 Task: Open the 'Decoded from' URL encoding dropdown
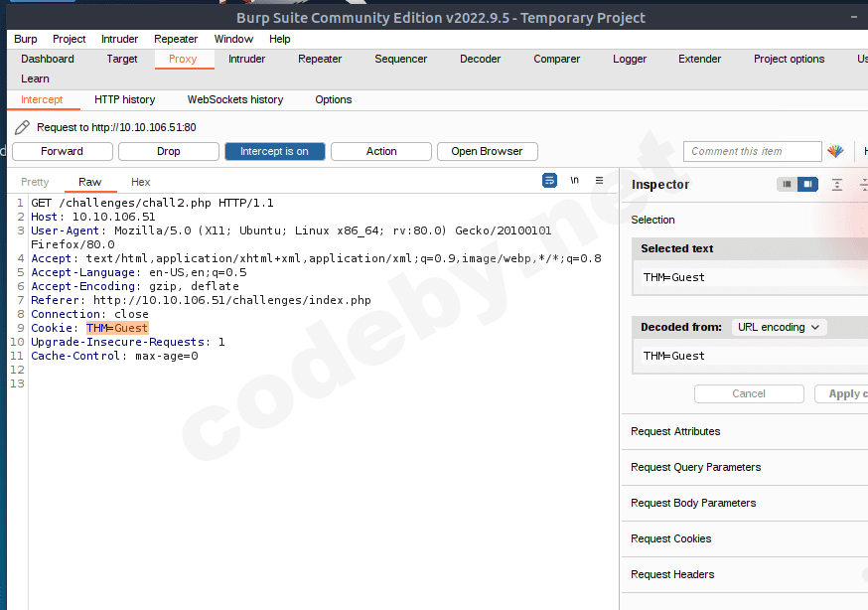pyautogui.click(x=779, y=327)
